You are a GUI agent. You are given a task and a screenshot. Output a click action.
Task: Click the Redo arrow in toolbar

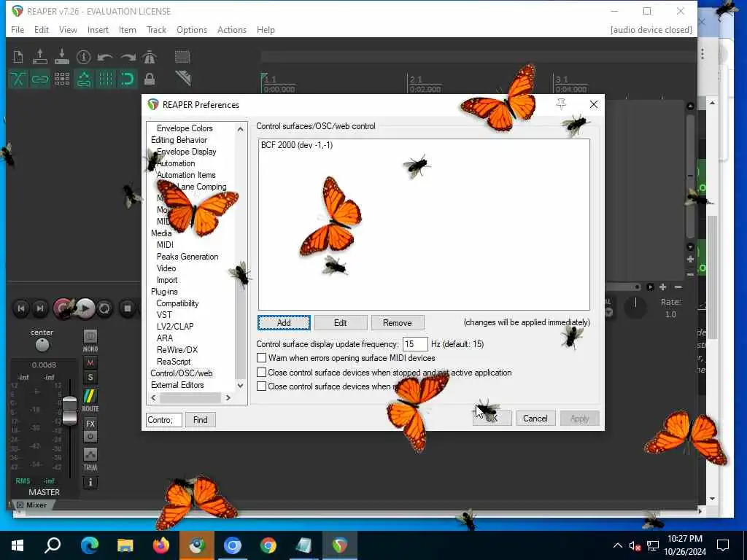pyautogui.click(x=128, y=58)
